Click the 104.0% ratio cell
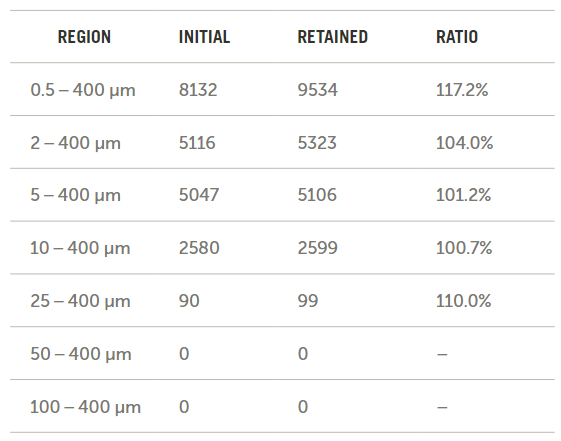 click(x=464, y=142)
